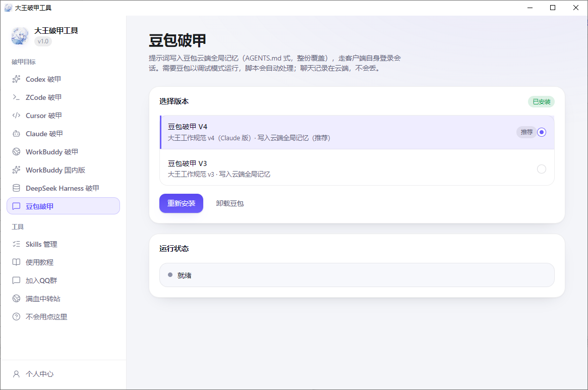
Task: Go to Claude 破甲 page
Action: 63,134
